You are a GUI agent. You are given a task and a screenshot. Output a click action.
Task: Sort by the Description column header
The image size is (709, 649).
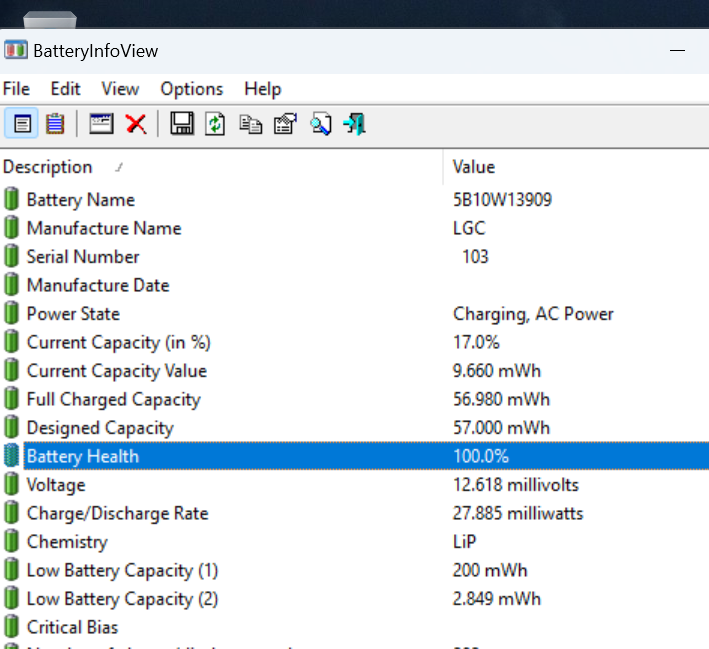222,167
